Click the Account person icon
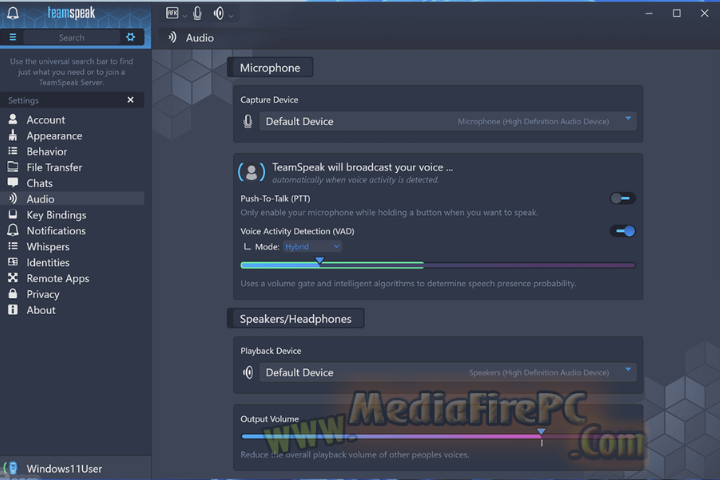Image resolution: width=720 pixels, height=480 pixels. pyautogui.click(x=13, y=119)
